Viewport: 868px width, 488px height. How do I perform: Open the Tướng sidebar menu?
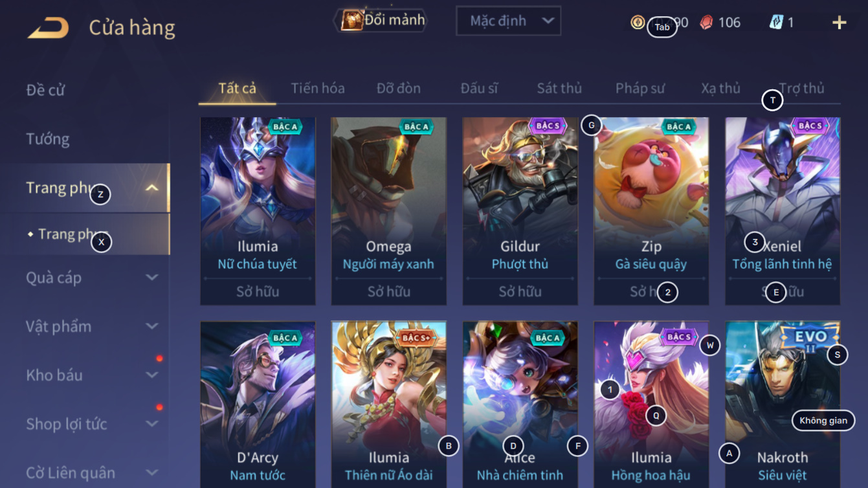pyautogui.click(x=48, y=139)
